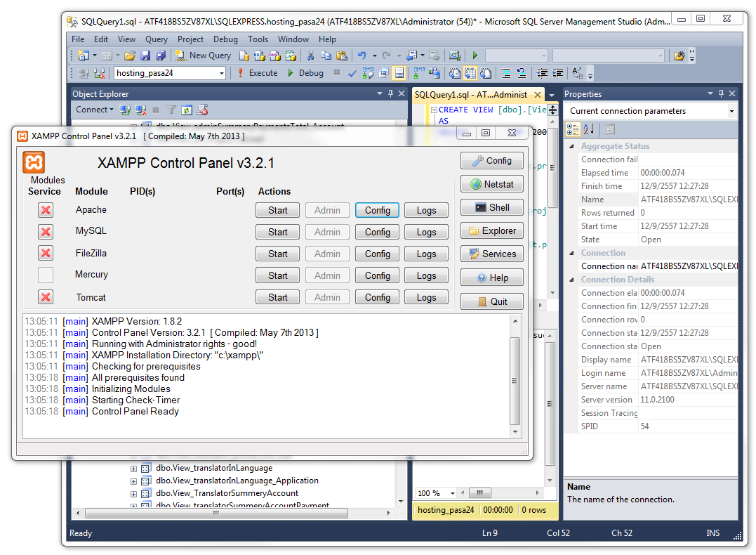Expand the dbo.View_TranslatorSummeryAccount tree node
Viewport: 756px width, 555px height.
point(133,495)
